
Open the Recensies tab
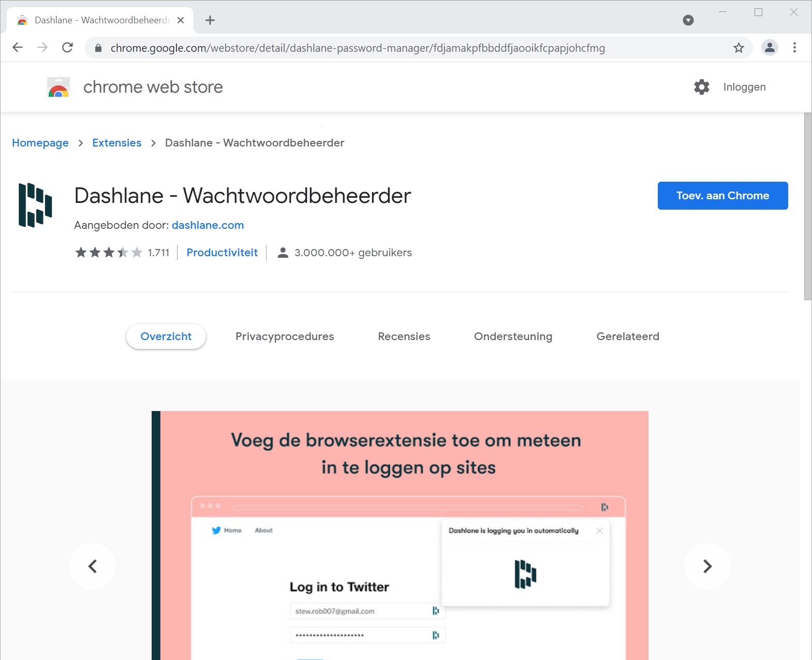404,336
